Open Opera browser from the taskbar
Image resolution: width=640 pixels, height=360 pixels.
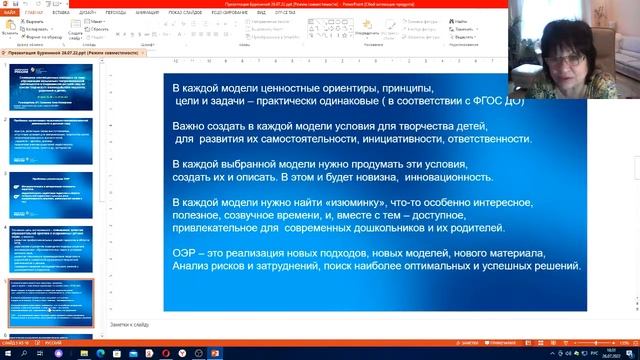166,353
